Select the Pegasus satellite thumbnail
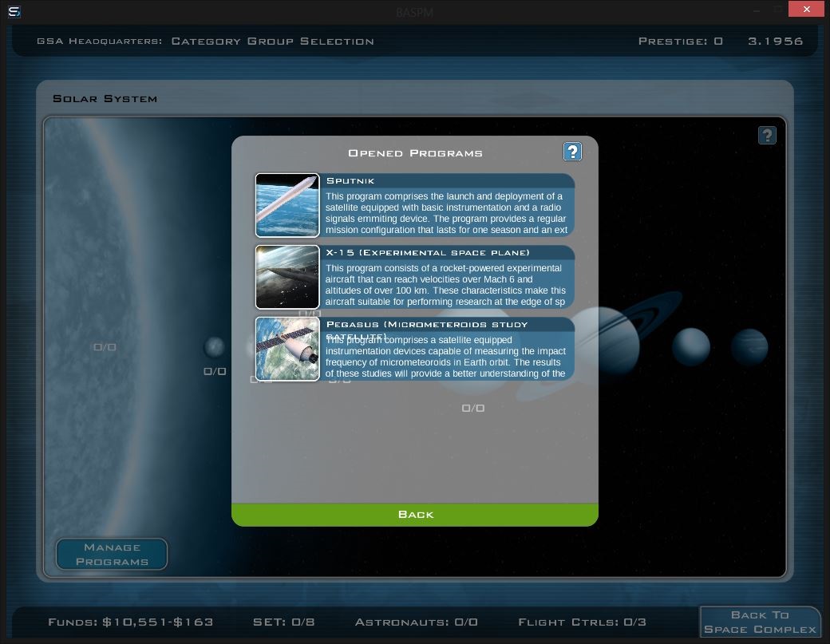 [287, 349]
